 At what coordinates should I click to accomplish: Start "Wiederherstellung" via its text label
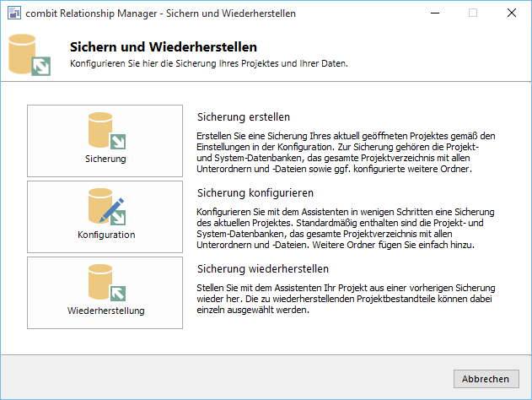coord(105,311)
